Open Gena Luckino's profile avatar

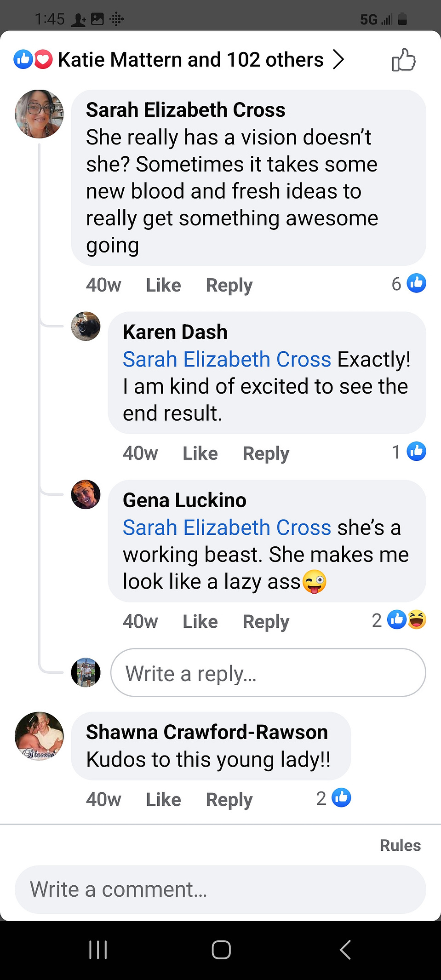[x=86, y=495]
